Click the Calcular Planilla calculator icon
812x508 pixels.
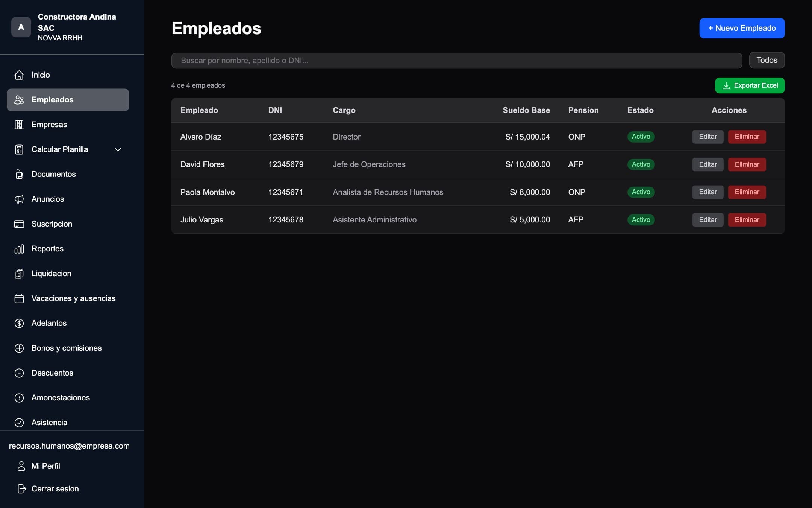click(x=19, y=149)
